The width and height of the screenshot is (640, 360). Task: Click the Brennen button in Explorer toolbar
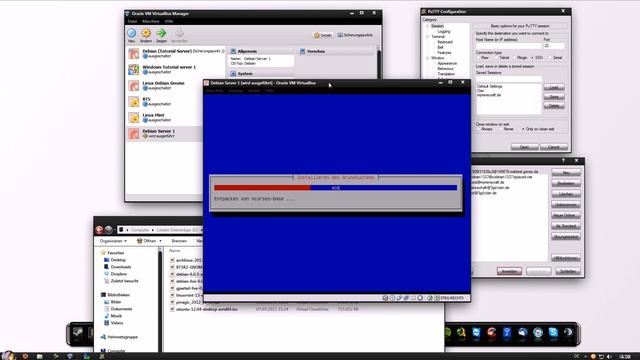(179, 241)
